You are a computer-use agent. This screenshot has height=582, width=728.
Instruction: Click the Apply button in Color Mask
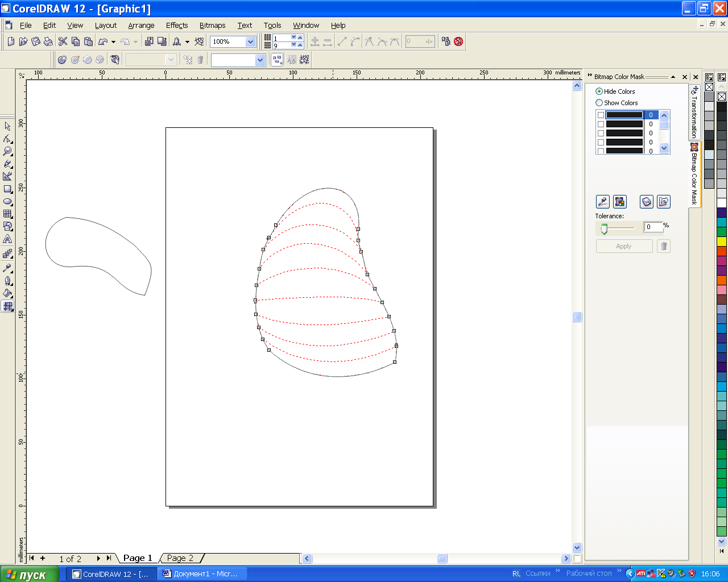click(624, 246)
